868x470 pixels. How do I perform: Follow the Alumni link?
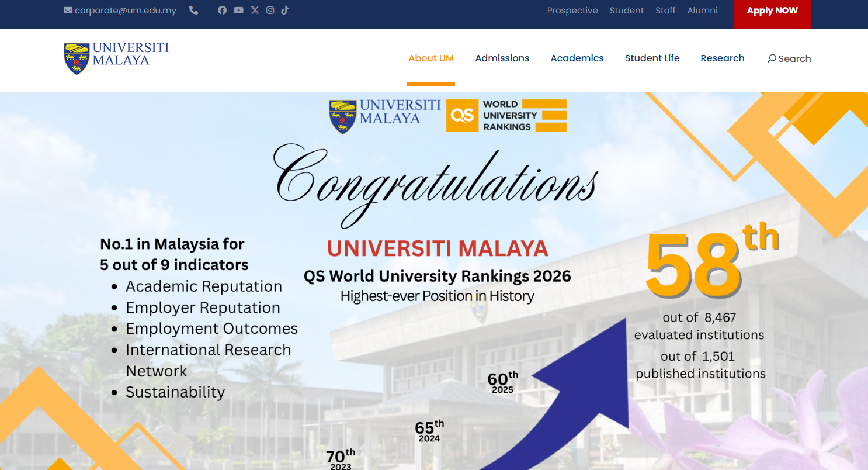[x=702, y=11]
